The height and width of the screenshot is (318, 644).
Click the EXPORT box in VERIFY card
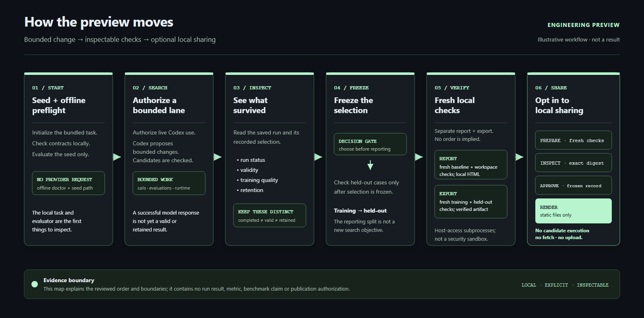pos(471,202)
